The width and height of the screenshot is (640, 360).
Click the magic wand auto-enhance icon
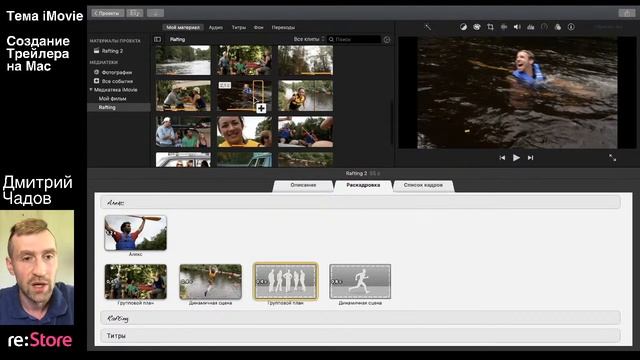tap(427, 27)
